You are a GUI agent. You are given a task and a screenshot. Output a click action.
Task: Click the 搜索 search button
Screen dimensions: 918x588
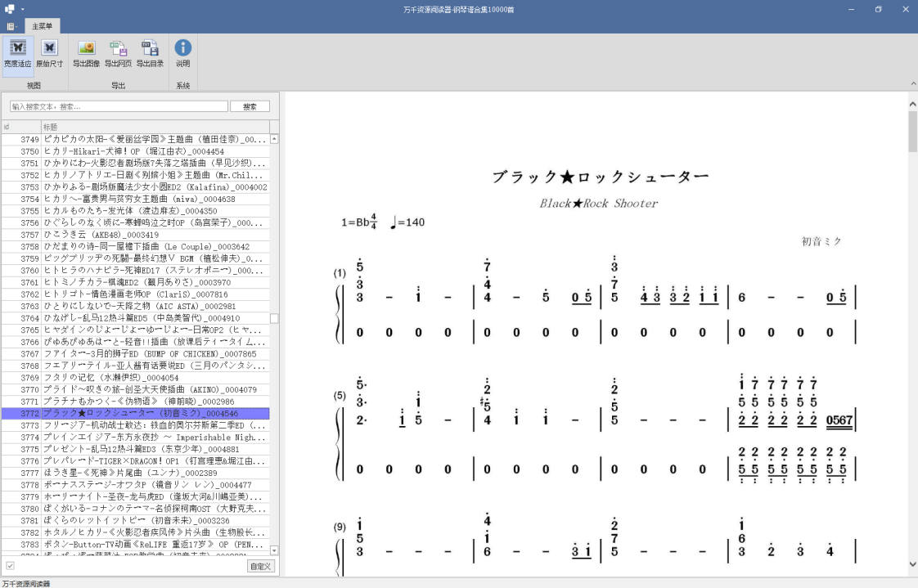pos(250,106)
